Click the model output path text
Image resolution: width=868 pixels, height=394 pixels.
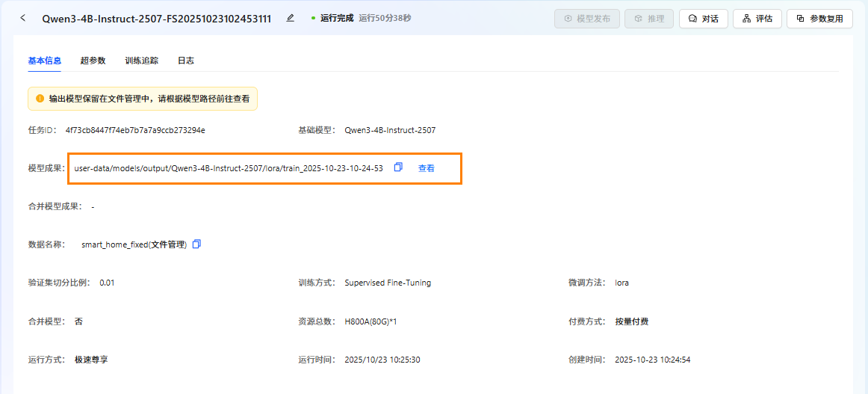[x=229, y=168]
